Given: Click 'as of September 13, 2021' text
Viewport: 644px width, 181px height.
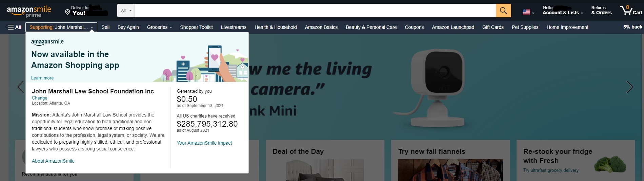Looking at the screenshot, I should point(200,106).
